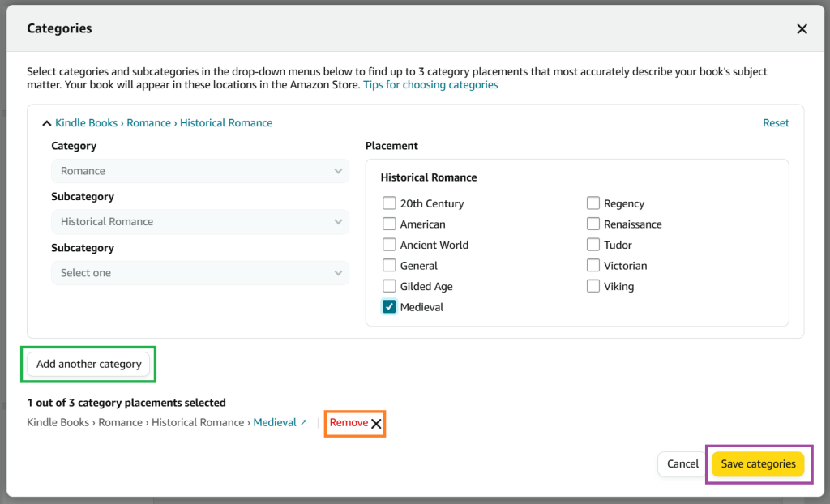830x504 pixels.
Task: Check the Regency placement
Action: pos(593,203)
